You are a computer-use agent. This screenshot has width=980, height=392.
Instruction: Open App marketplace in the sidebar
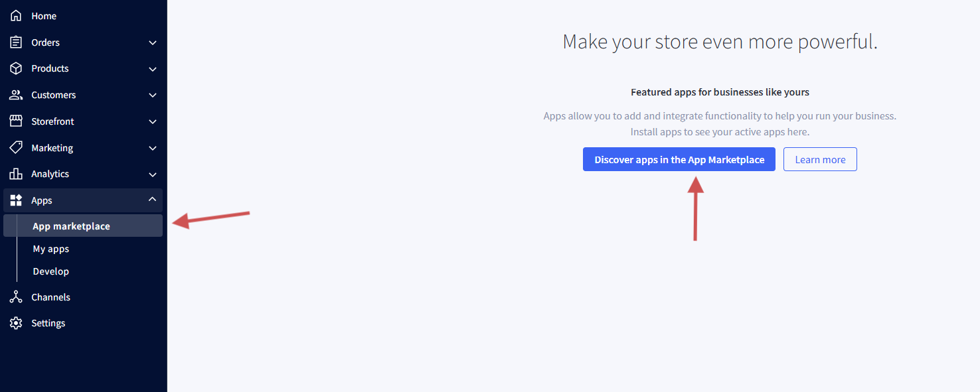[71, 226]
